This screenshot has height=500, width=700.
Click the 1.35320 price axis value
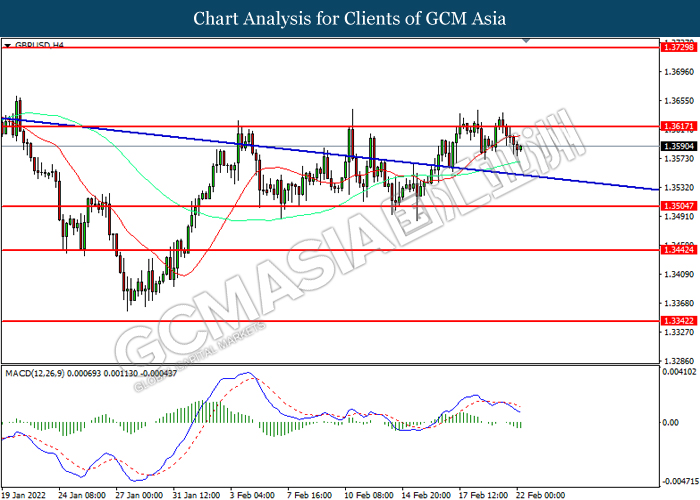pyautogui.click(x=679, y=188)
